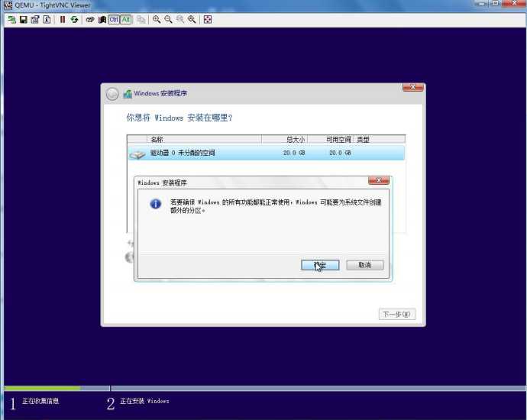Screen dimensions: 527x420
Task: Click the 总大小 column header
Action: coord(284,139)
